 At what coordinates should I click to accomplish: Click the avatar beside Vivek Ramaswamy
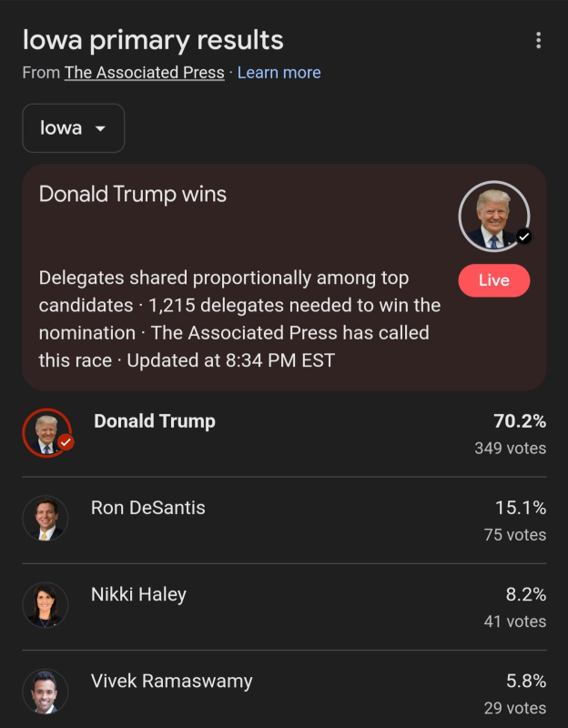[46, 693]
